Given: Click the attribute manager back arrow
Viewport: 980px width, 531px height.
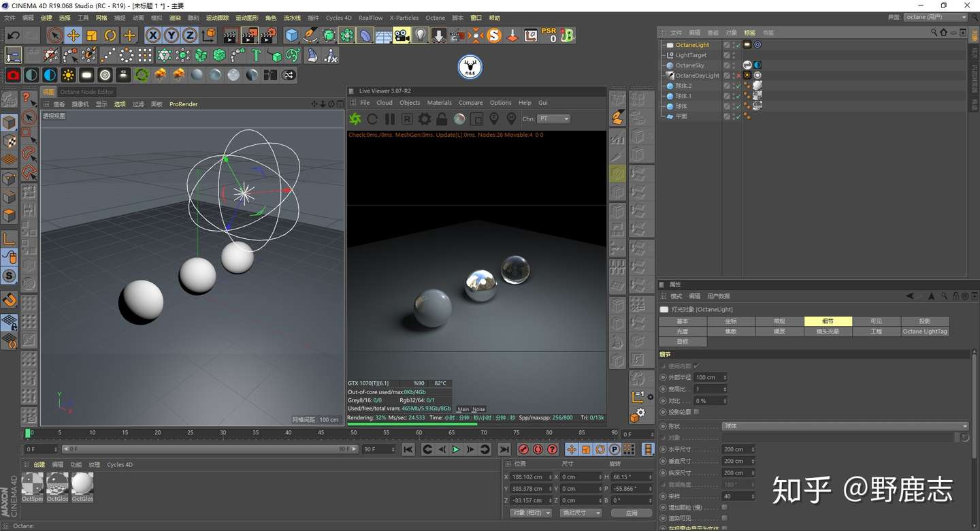Looking at the screenshot, I should pos(910,296).
